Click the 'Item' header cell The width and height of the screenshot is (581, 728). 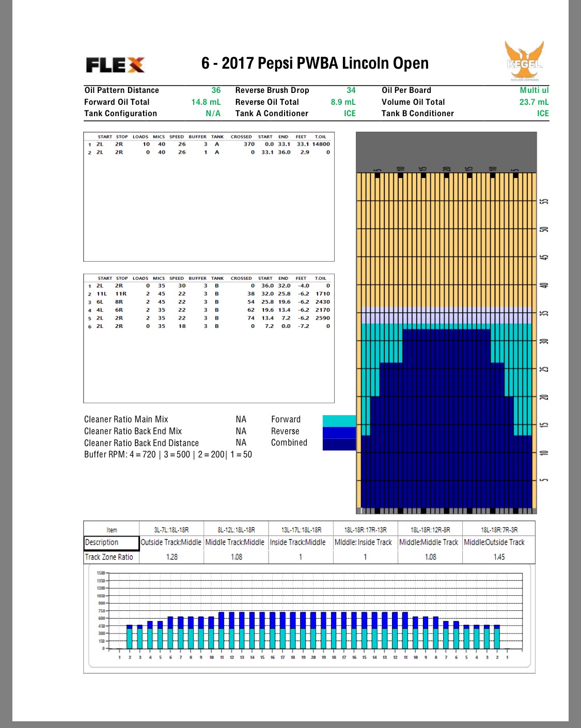tap(112, 530)
